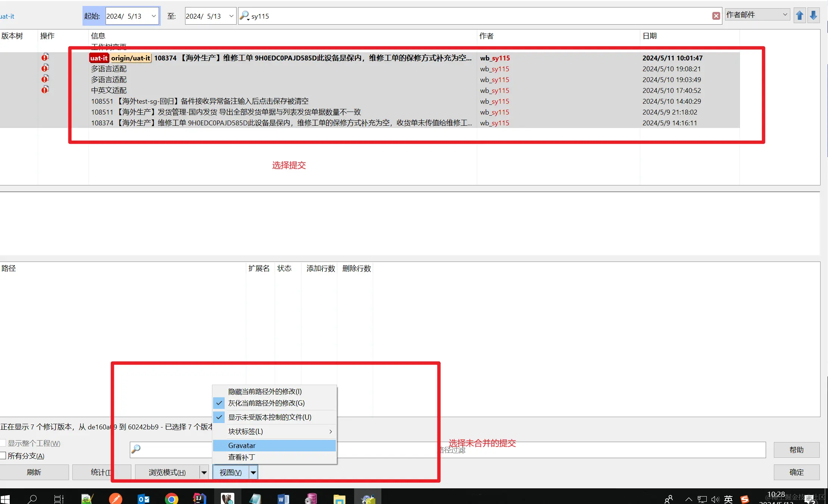828x504 pixels.
Task: Clear the sy115 filter with red X
Action: (716, 16)
